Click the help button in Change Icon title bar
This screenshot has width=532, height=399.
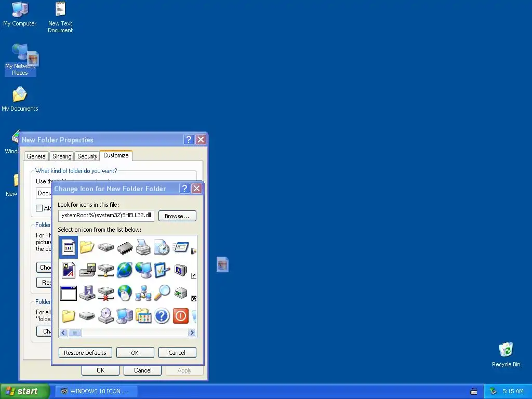(184, 188)
